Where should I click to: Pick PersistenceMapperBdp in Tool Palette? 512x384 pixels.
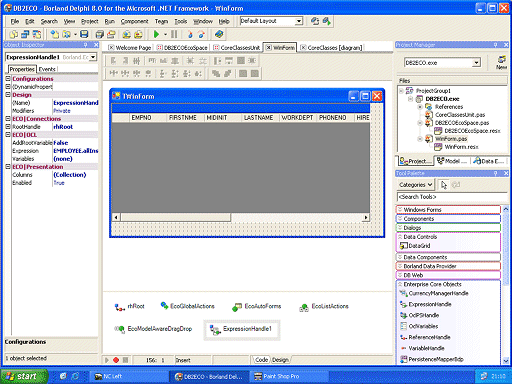(x=432, y=359)
